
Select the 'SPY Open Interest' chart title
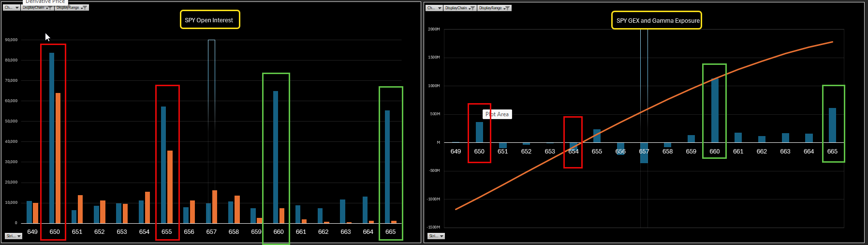(x=209, y=20)
